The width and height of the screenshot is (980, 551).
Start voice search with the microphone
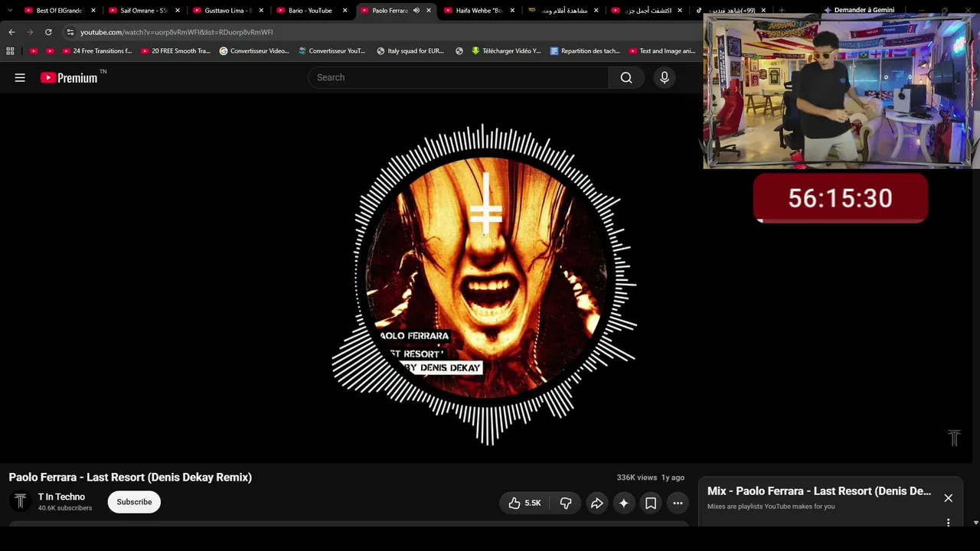pyautogui.click(x=665, y=77)
